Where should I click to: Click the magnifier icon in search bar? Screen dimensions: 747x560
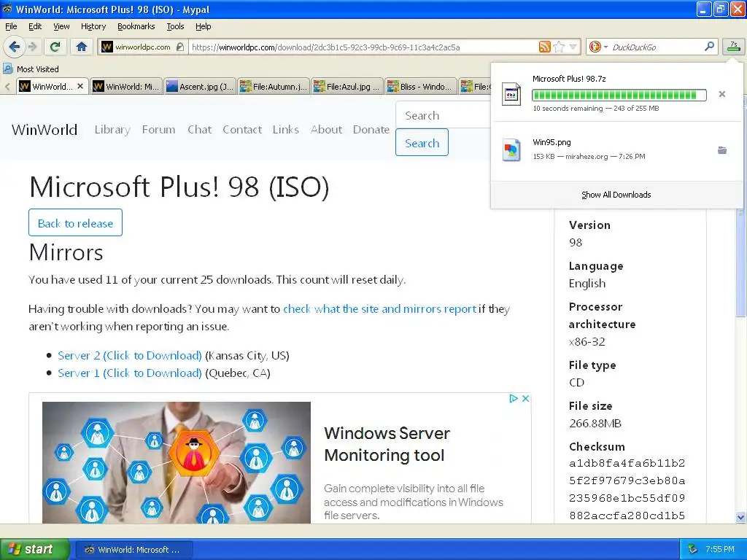coord(709,46)
